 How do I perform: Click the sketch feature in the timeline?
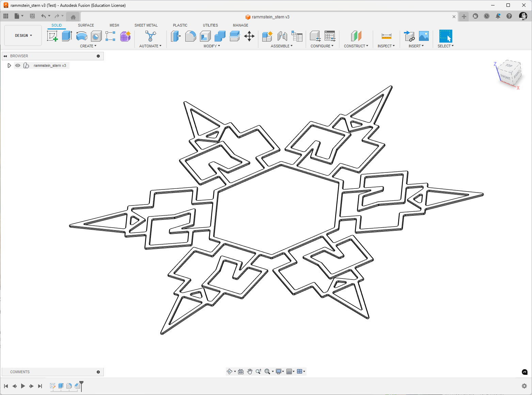53,386
